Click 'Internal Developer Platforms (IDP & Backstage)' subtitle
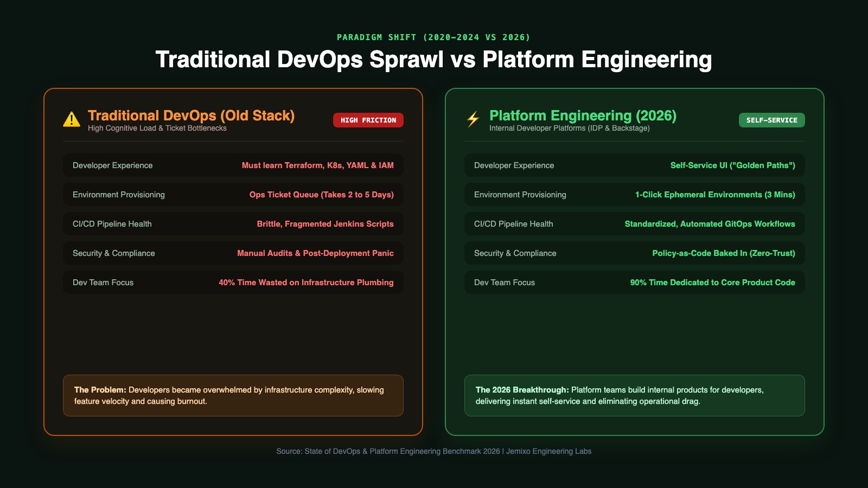This screenshot has width=868, height=488. (570, 129)
